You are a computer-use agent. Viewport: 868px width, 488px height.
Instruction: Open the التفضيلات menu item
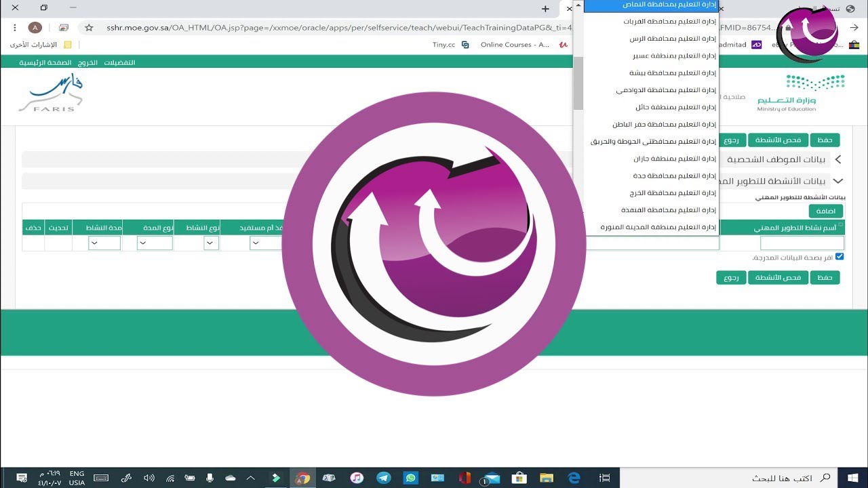(x=119, y=62)
